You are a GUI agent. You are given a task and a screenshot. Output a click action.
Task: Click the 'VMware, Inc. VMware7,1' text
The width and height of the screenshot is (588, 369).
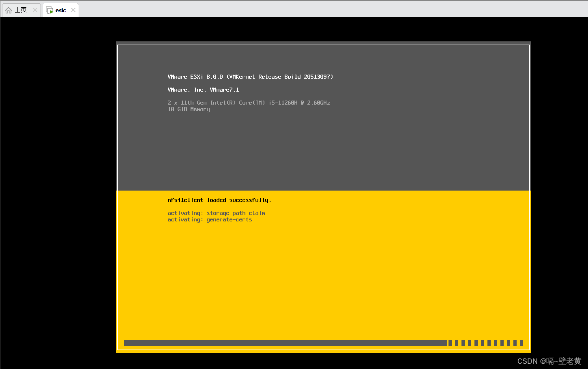(x=203, y=90)
